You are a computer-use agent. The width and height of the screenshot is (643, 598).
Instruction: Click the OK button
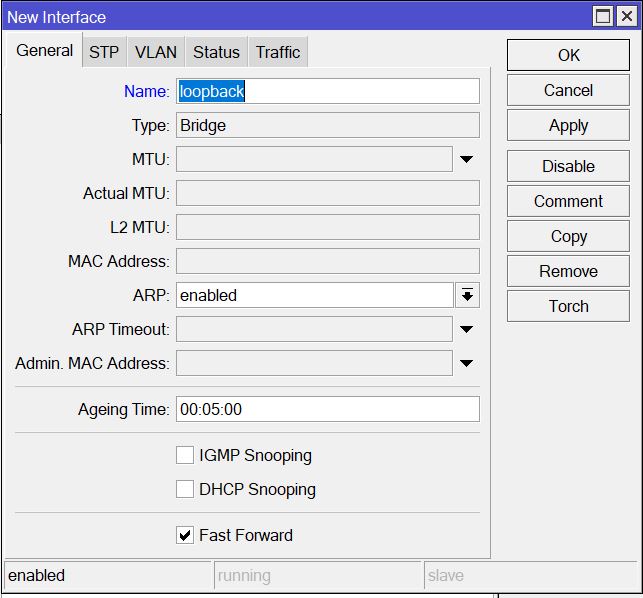click(x=568, y=55)
